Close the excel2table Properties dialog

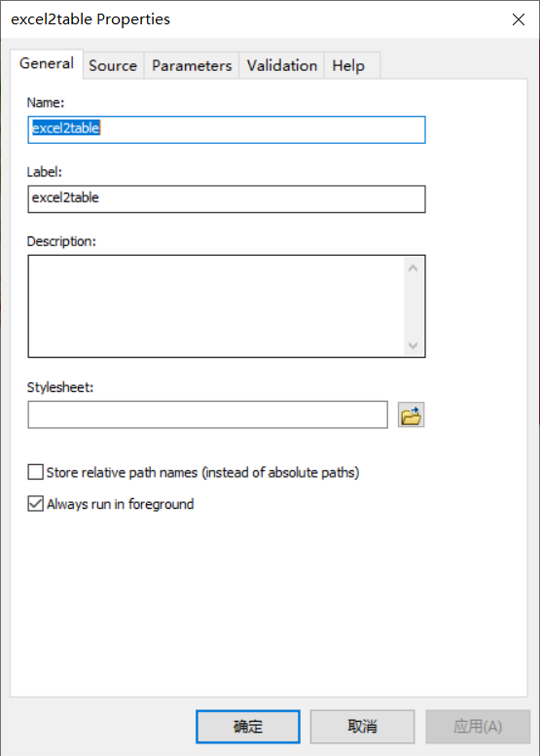pyautogui.click(x=519, y=19)
